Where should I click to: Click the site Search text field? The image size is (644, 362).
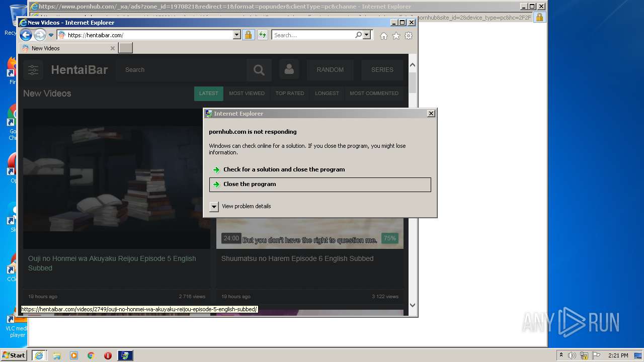tap(181, 70)
